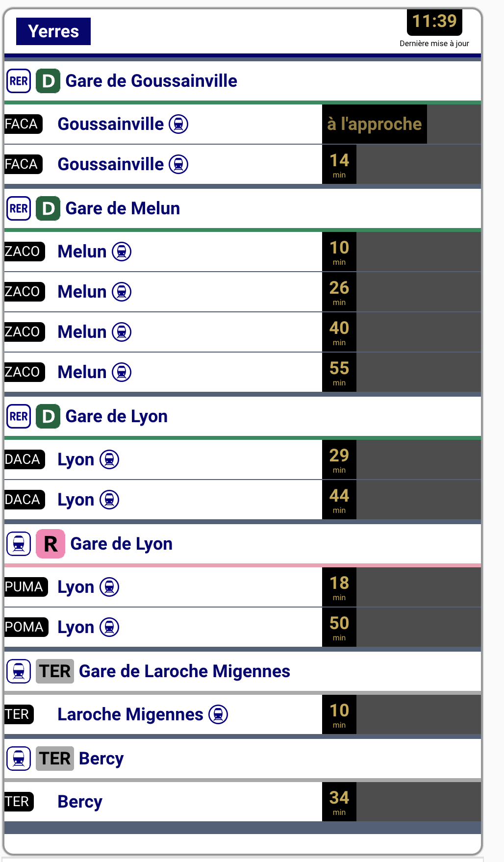The height and width of the screenshot is (862, 504).
Task: Click the Bercy destination link
Action: coord(80,802)
